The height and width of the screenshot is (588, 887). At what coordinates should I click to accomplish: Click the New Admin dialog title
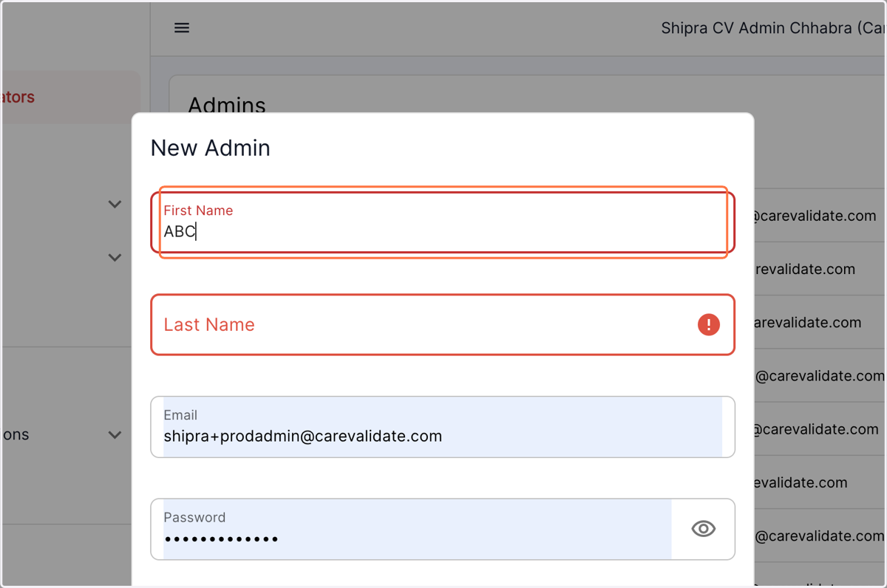click(211, 148)
